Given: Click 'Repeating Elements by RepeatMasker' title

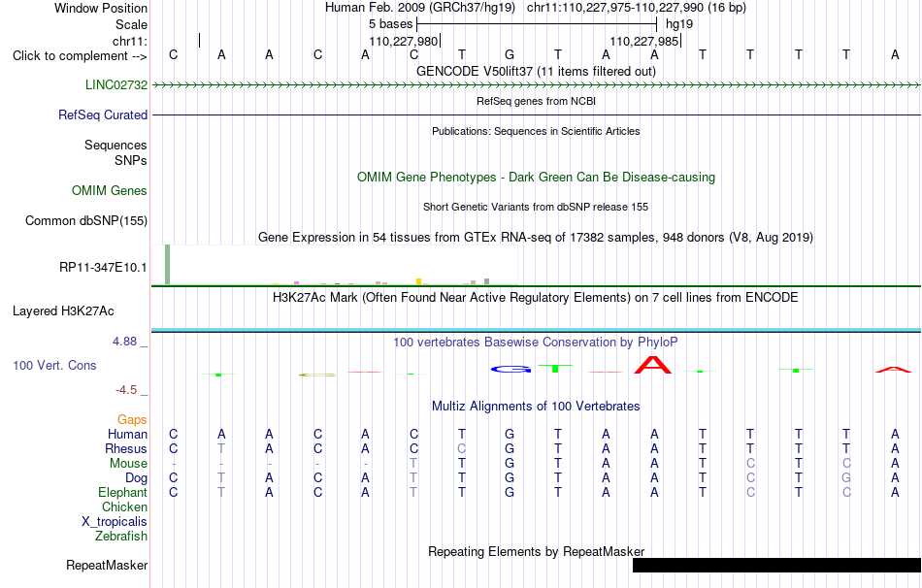Looking at the screenshot, I should (x=537, y=551).
